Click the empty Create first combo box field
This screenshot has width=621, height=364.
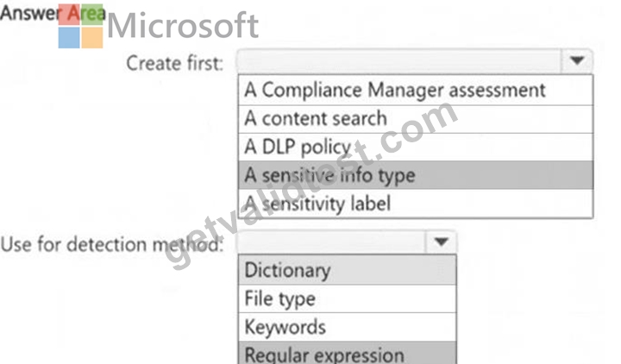pyautogui.click(x=399, y=61)
